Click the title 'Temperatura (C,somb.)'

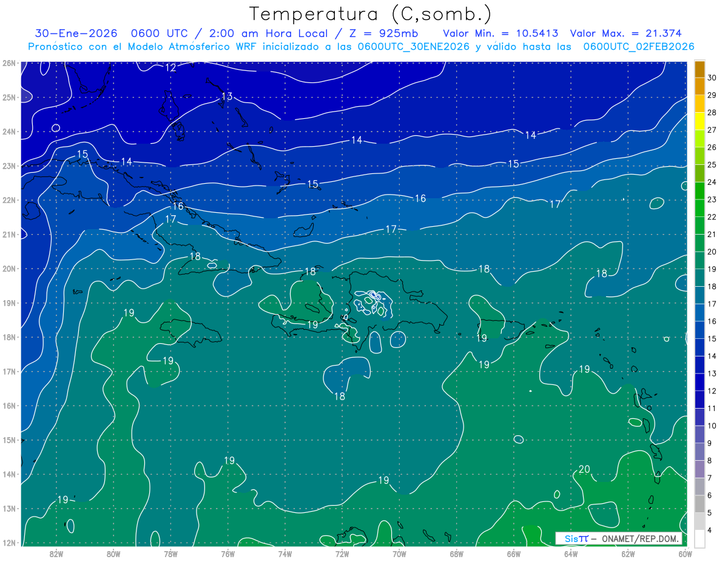tap(371, 15)
